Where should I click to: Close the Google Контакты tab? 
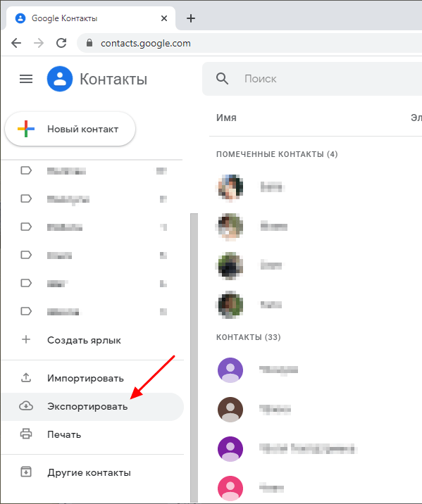(164, 18)
